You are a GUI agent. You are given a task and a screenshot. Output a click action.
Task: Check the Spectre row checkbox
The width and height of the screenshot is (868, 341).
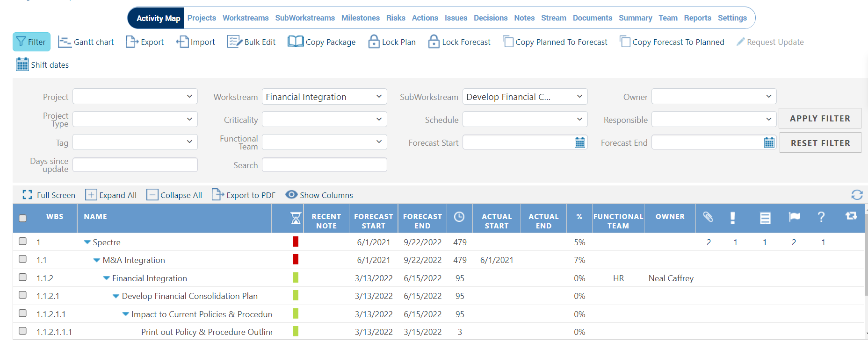(22, 241)
